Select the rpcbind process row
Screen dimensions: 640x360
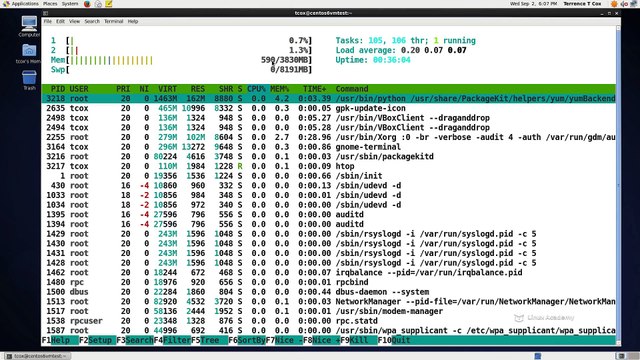click(329, 282)
